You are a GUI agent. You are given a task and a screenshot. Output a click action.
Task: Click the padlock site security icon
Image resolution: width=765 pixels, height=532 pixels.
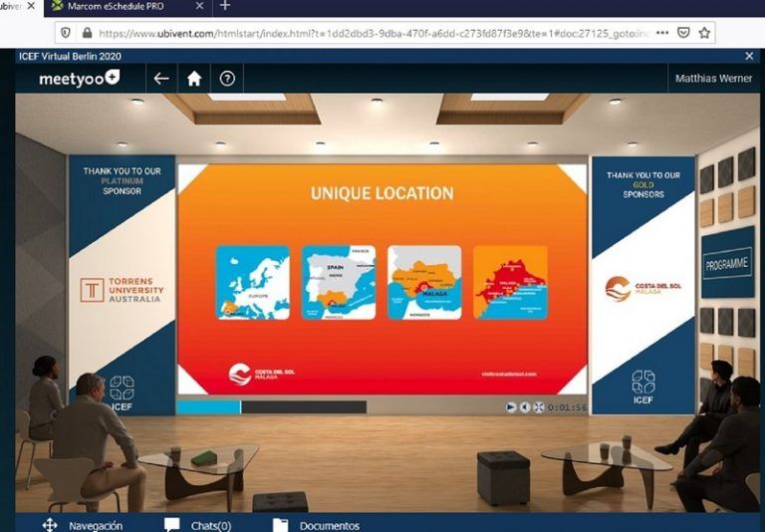[88, 33]
